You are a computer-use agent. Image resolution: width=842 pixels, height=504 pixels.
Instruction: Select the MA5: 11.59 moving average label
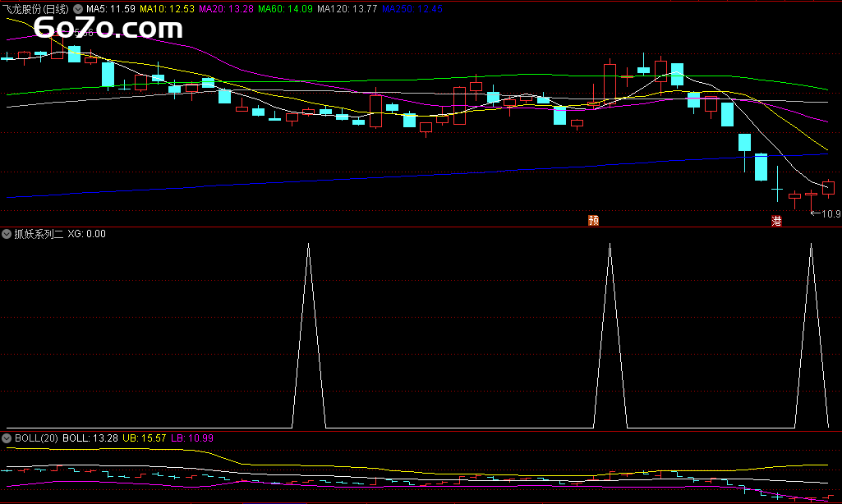pos(111,9)
